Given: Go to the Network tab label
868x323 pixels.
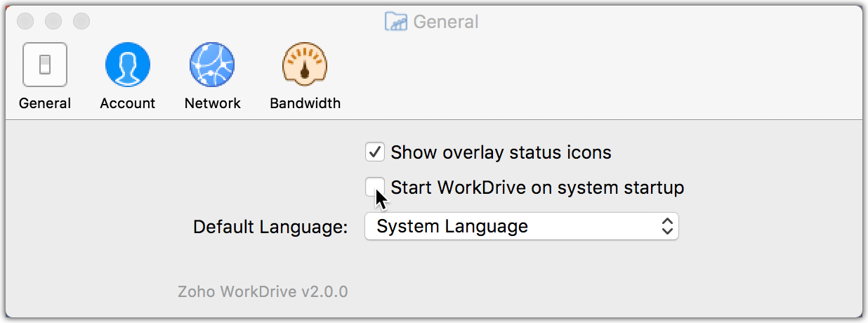Looking at the screenshot, I should 212,103.
